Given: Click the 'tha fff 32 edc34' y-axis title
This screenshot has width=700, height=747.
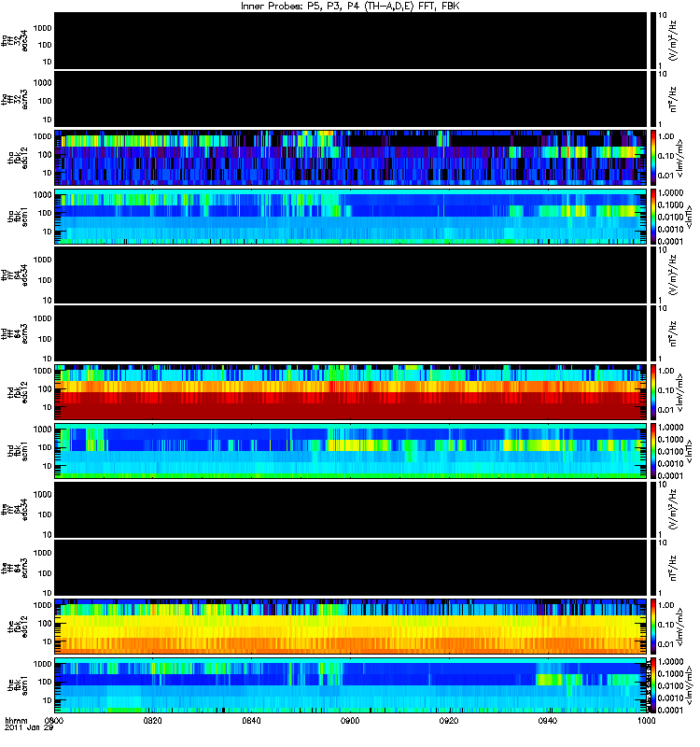Looking at the screenshot, I should (15, 41).
